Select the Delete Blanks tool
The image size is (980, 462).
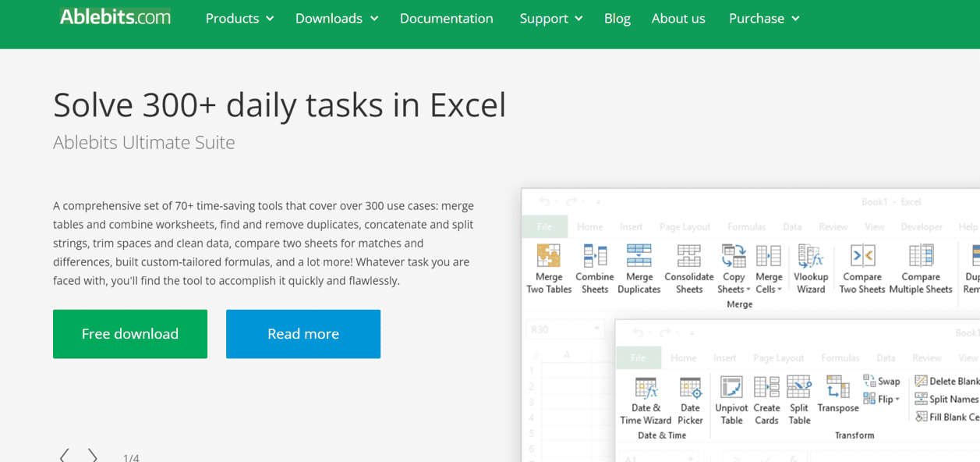(x=946, y=381)
